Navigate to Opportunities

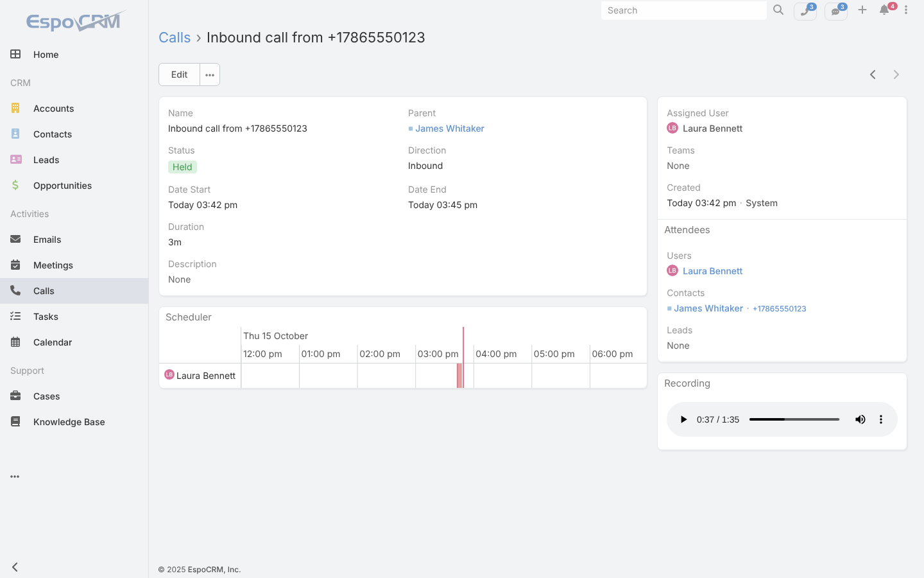point(74,186)
